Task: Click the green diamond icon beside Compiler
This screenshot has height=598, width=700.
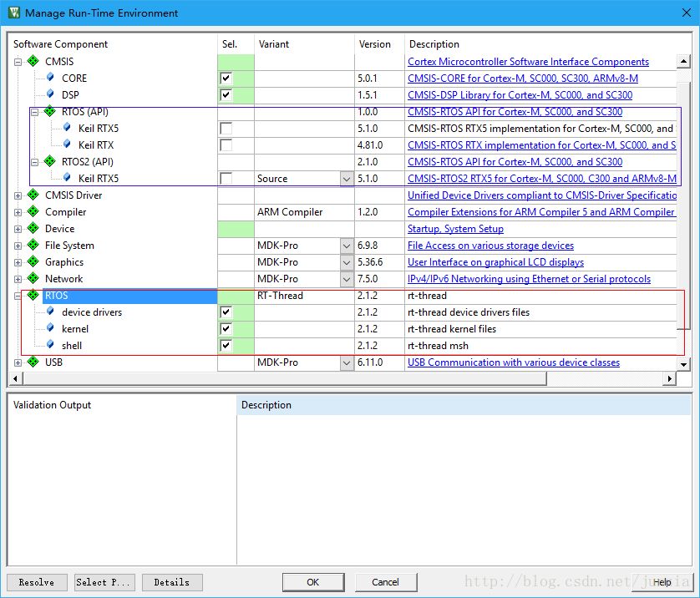Action: click(33, 211)
